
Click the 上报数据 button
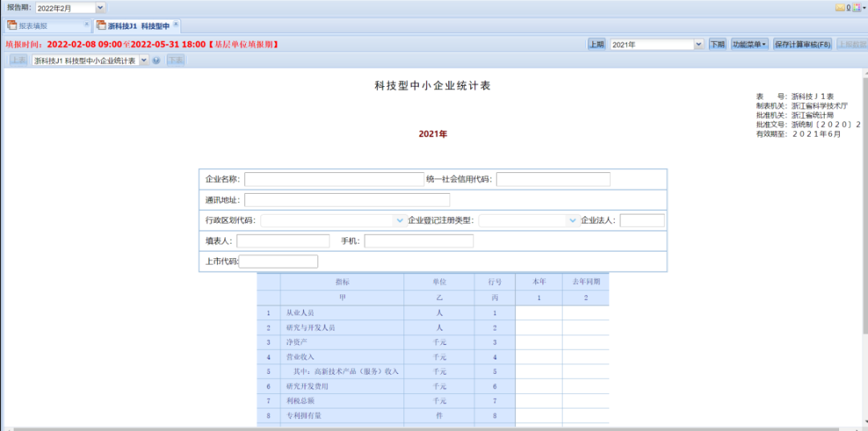coord(851,45)
